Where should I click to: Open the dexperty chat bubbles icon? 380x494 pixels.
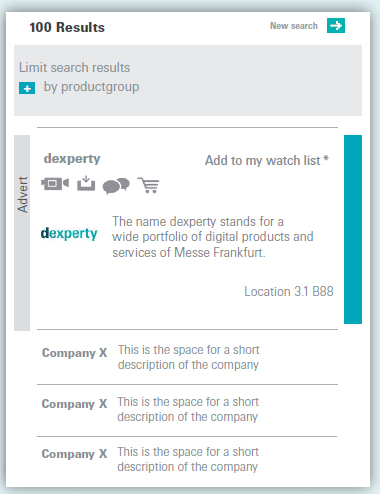click(x=116, y=185)
